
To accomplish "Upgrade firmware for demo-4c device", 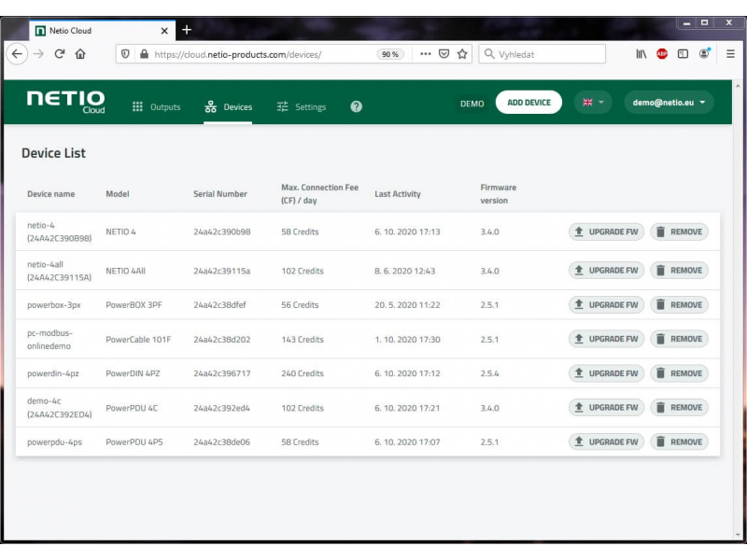I will click(606, 408).
